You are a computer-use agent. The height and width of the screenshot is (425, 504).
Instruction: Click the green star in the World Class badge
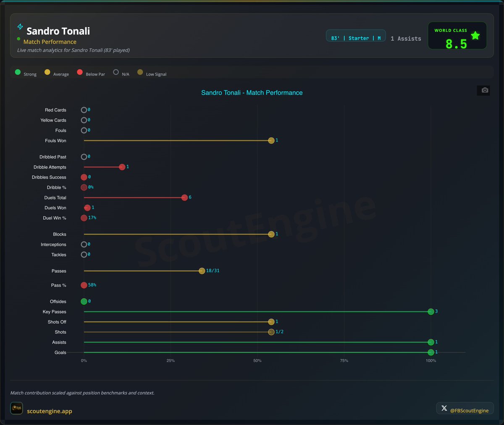tap(475, 36)
